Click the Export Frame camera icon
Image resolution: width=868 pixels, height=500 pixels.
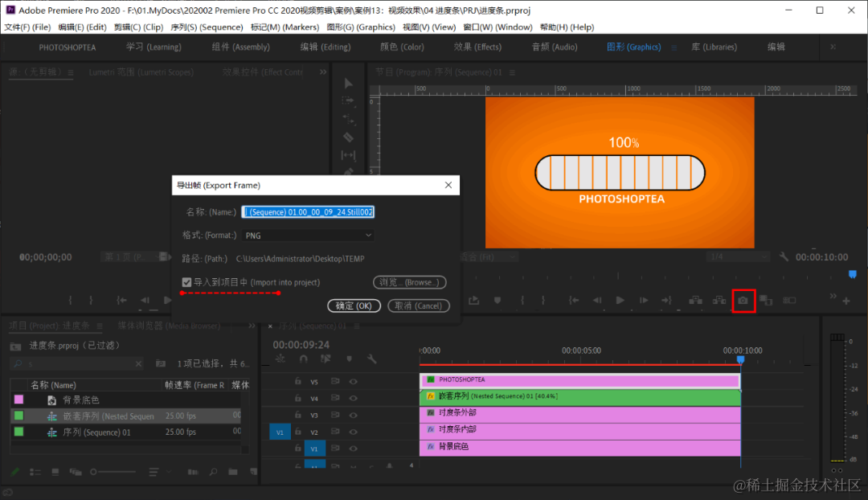coord(743,300)
